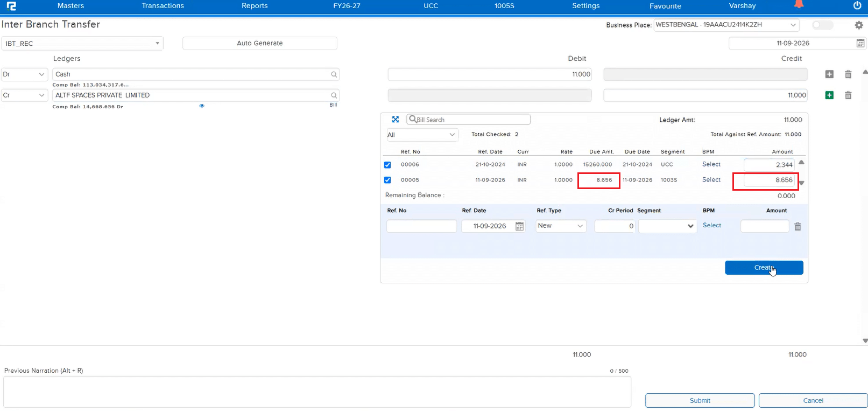
Task: Click the application logo icon
Action: point(11,6)
